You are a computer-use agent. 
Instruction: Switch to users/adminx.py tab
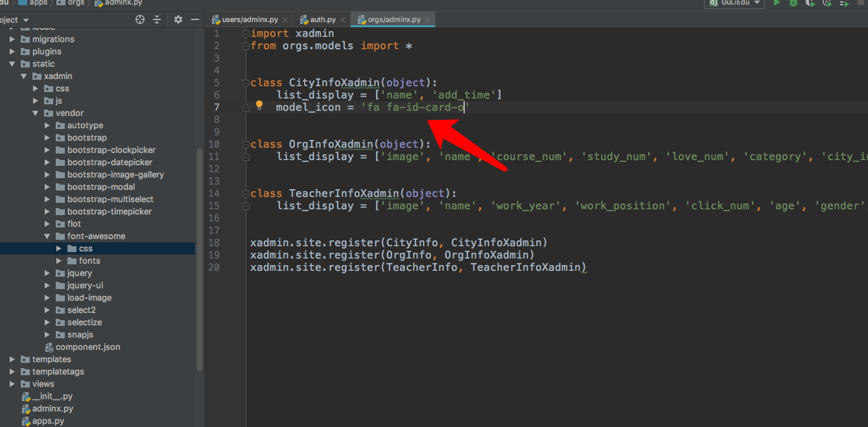(250, 20)
